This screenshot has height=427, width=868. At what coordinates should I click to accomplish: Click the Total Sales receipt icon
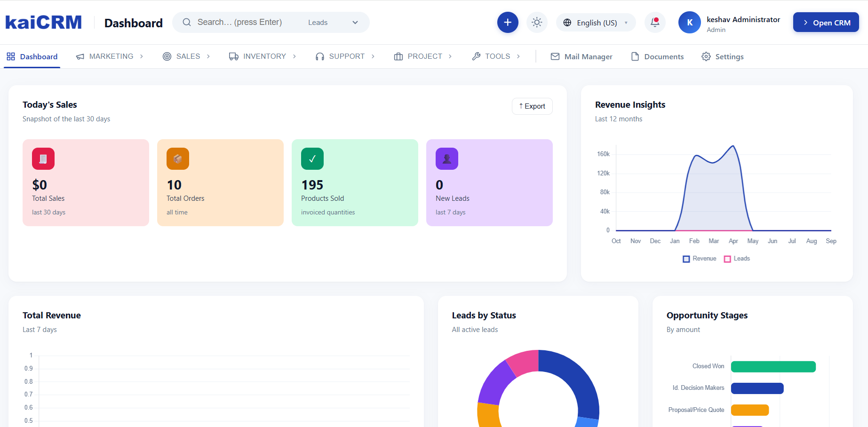pos(43,159)
